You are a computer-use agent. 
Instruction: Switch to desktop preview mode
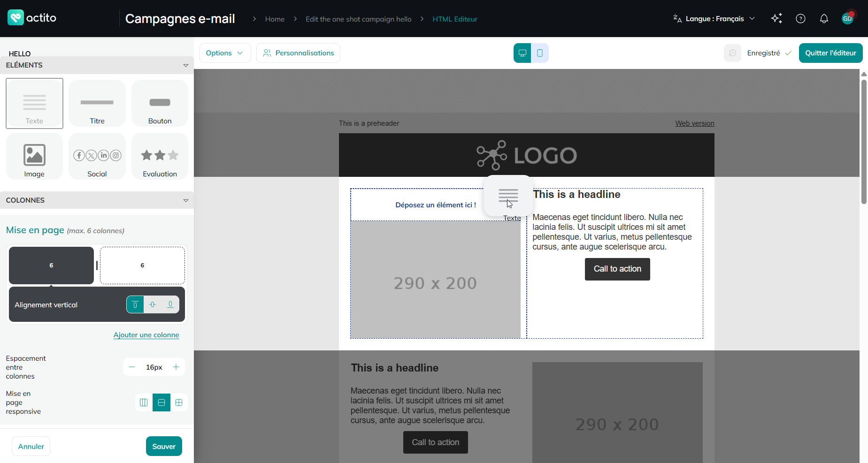[522, 53]
